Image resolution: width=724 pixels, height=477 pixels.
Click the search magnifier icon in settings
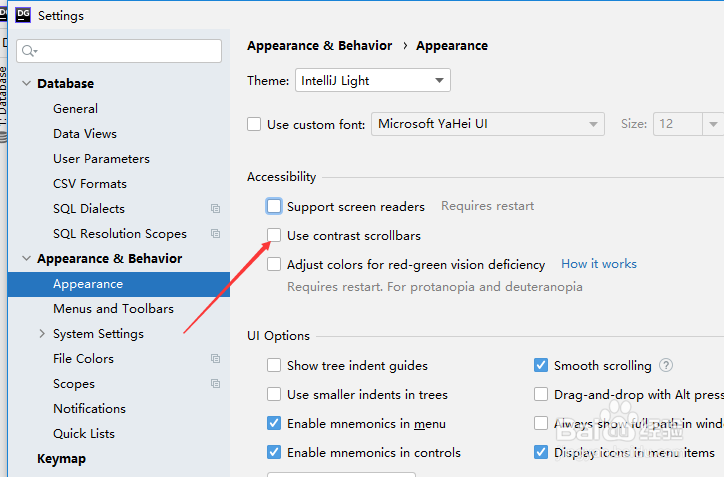(x=29, y=51)
